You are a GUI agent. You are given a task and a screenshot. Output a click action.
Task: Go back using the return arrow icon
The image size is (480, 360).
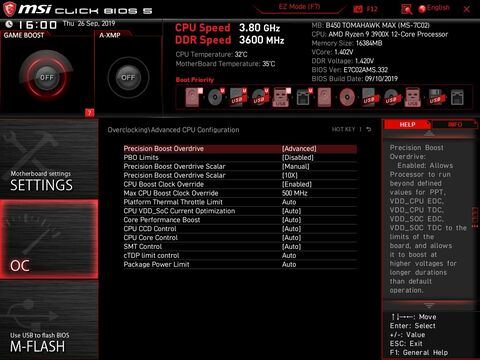pos(369,129)
